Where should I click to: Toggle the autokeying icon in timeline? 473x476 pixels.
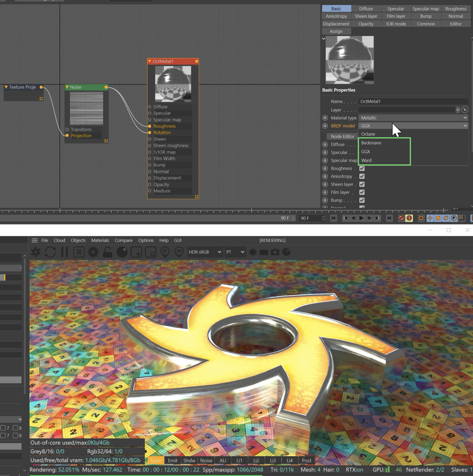(409, 218)
